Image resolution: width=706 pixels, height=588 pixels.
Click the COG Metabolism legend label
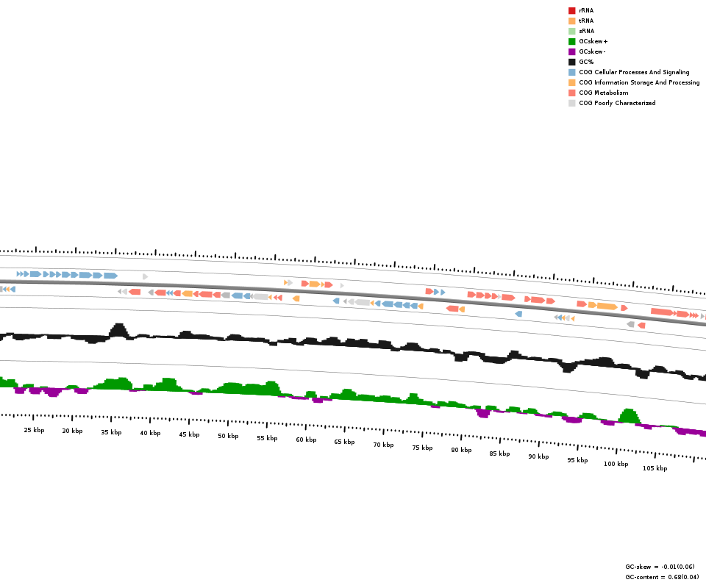pyautogui.click(x=603, y=93)
